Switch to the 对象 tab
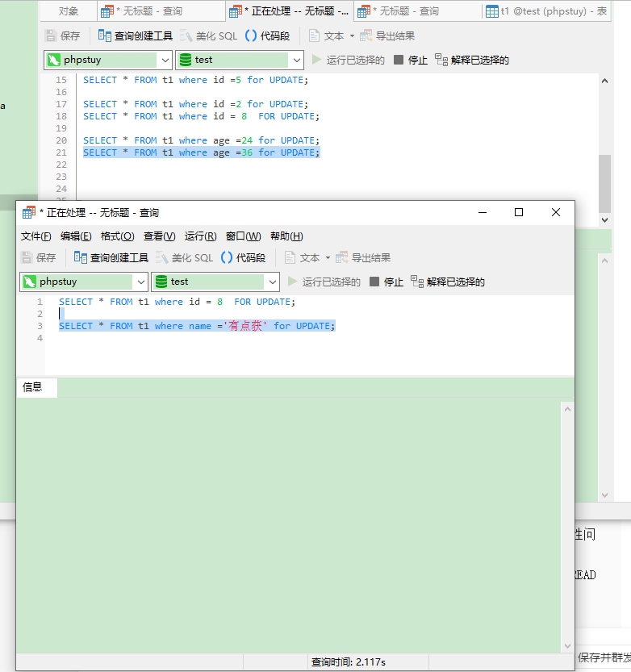This screenshot has height=672, width=631. point(69,11)
